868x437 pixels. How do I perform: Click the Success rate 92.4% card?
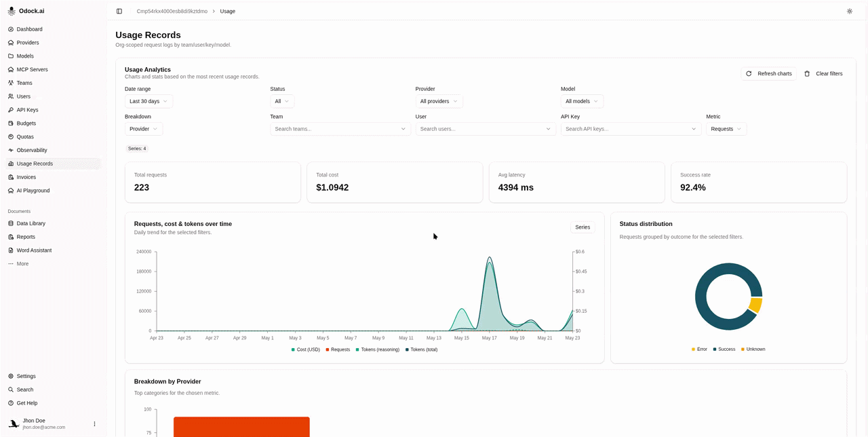click(759, 182)
